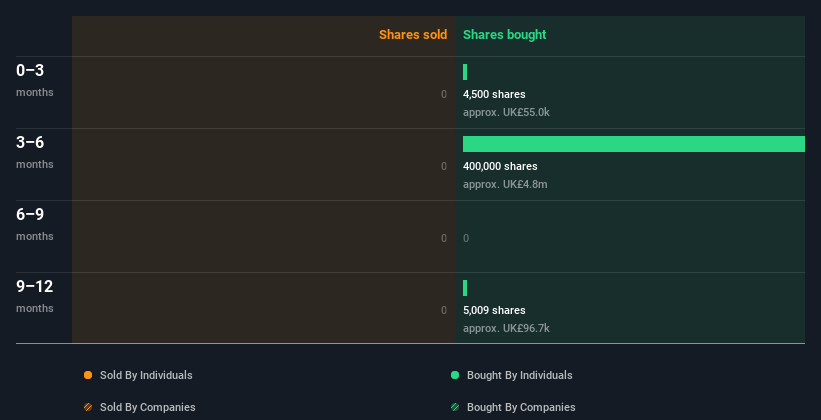Click the approx. UK£4.8m value
Screen dimensions: 821x420
pyautogui.click(x=505, y=184)
